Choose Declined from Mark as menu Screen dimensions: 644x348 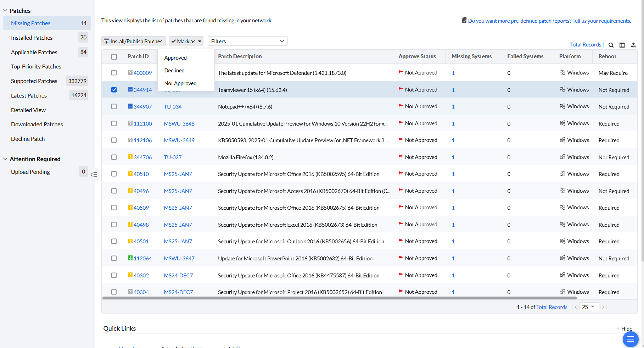pyautogui.click(x=174, y=71)
